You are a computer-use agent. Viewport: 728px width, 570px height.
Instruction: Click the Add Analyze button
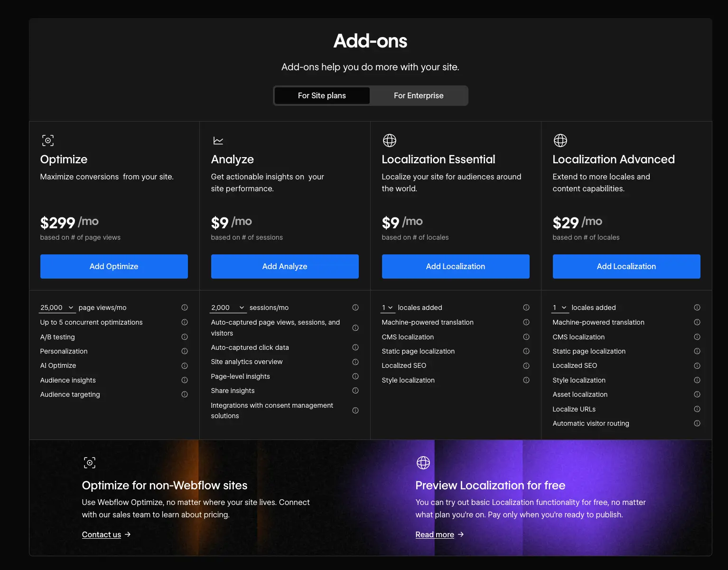(x=285, y=266)
